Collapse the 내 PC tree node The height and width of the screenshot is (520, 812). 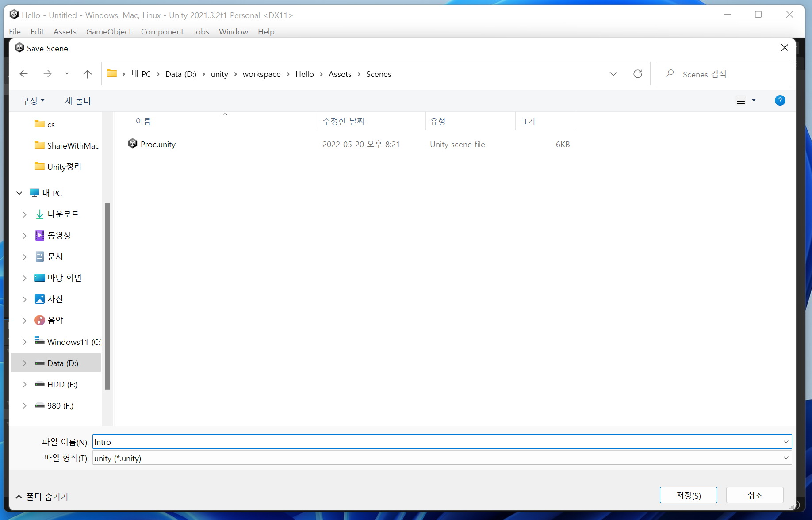19,193
